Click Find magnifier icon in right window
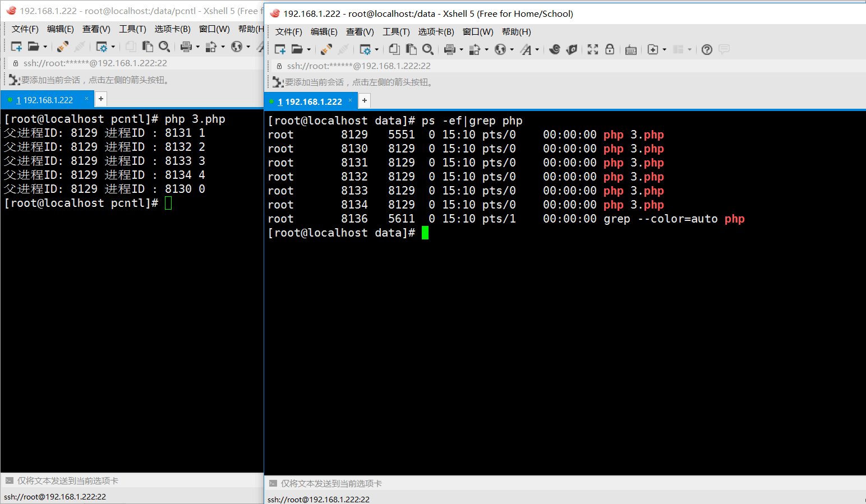 tap(427, 49)
